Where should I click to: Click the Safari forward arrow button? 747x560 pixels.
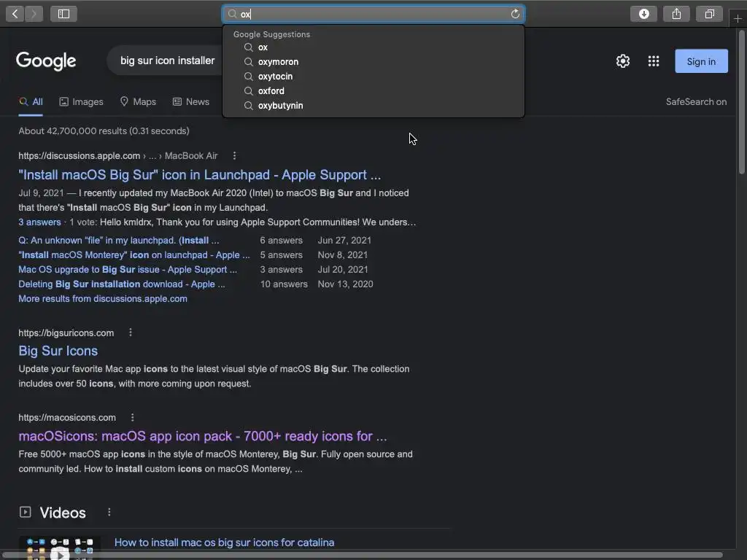[x=34, y=14]
